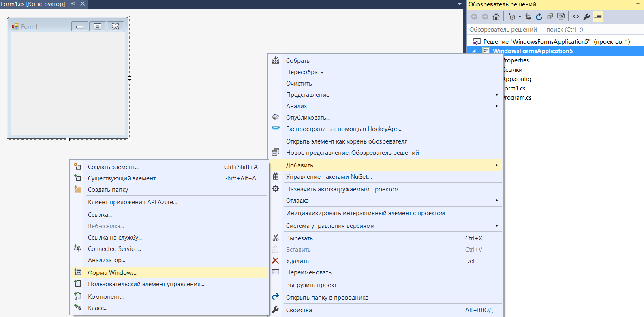Click the View Code icon
This screenshot has width=644, height=317.
(x=576, y=17)
